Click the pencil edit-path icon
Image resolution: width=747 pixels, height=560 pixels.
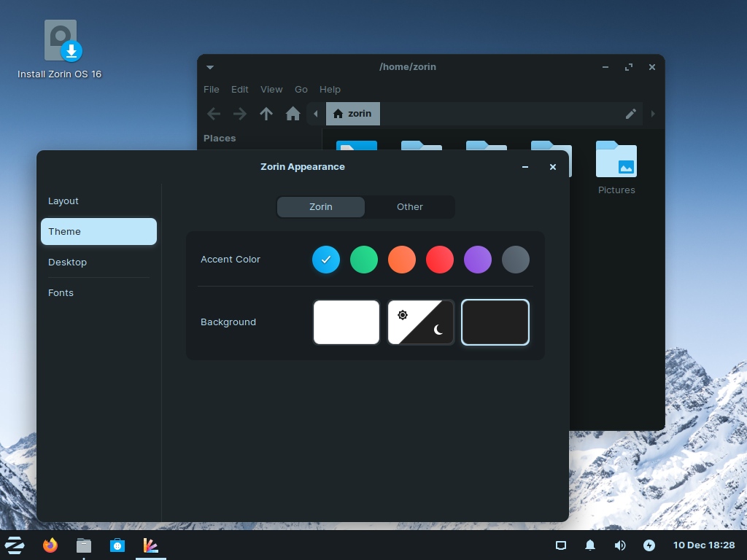coord(631,114)
